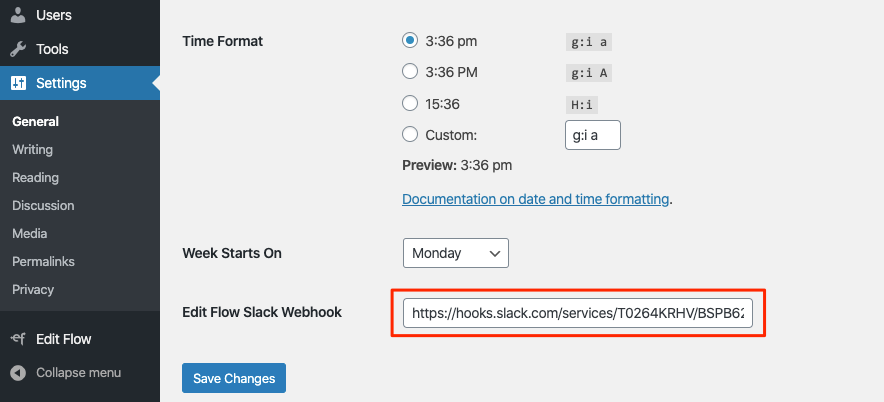Viewport: 884px width, 402px height.
Task: Click the Save Changes button
Action: 234,378
